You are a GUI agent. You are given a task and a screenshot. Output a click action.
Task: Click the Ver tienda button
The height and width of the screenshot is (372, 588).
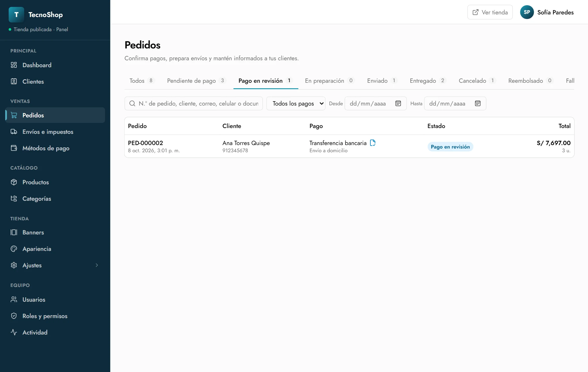pyautogui.click(x=490, y=12)
